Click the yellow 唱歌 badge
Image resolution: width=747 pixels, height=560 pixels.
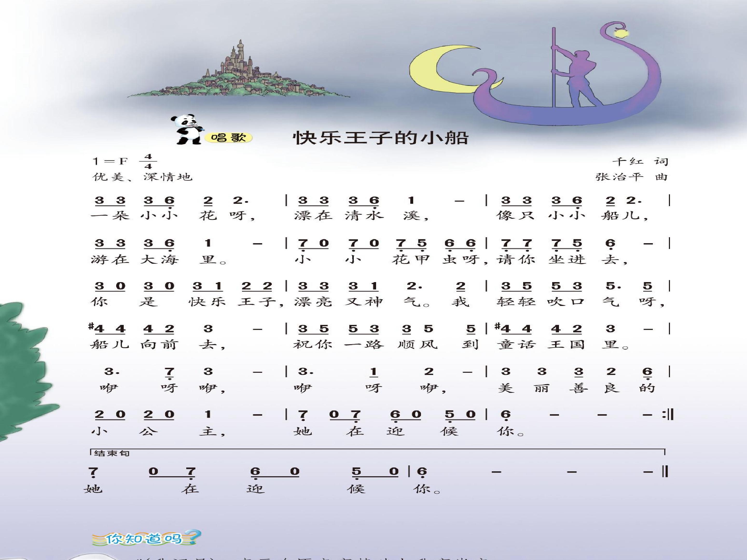pos(228,138)
